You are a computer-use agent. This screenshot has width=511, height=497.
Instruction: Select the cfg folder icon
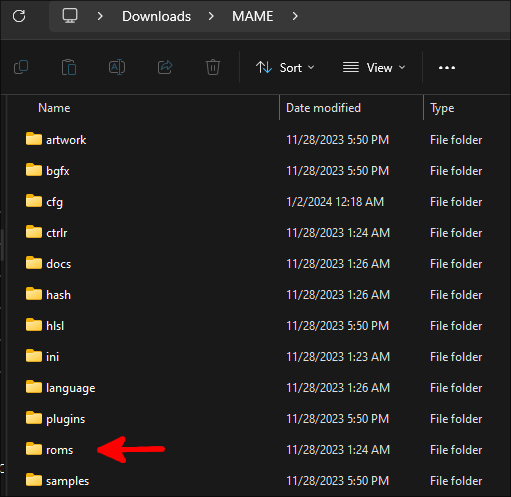[34, 201]
